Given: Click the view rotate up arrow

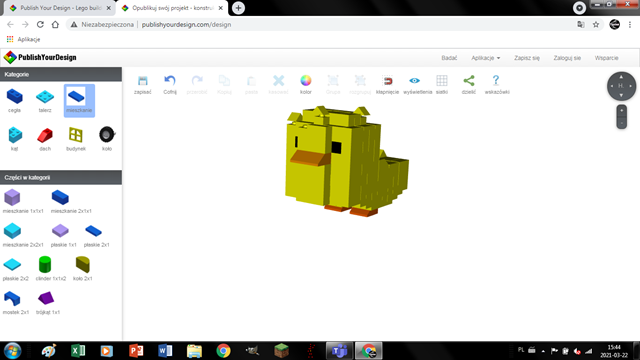Looking at the screenshot, I should (x=621, y=77).
